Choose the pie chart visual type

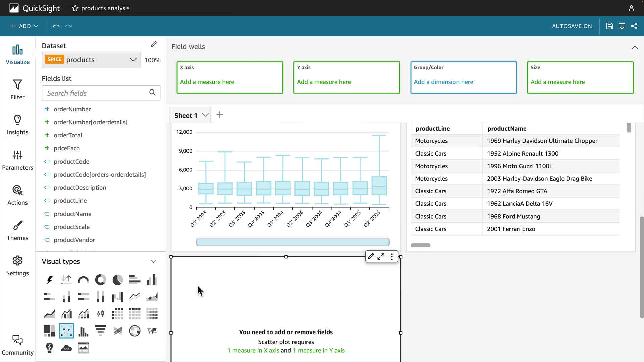click(x=117, y=280)
